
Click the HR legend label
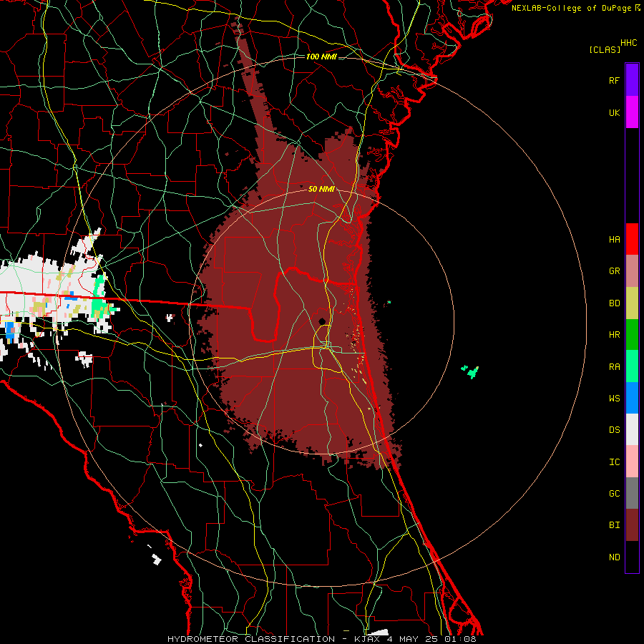point(614,334)
